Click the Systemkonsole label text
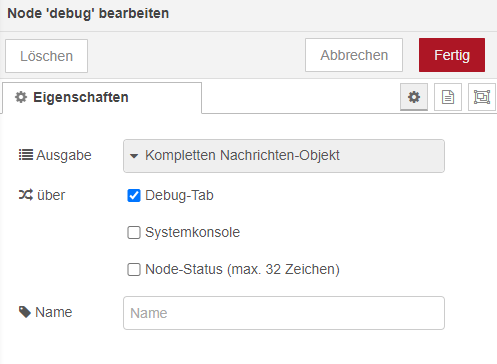The height and width of the screenshot is (364, 497). [x=193, y=232]
